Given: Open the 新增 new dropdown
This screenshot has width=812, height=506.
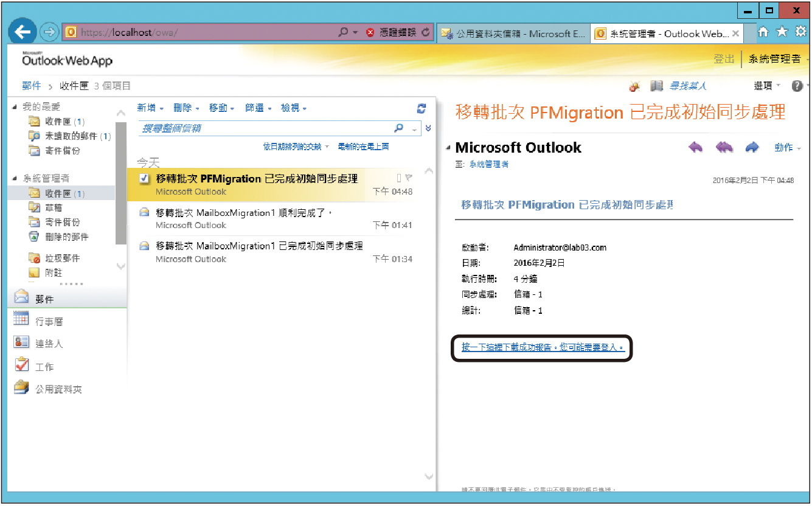Looking at the screenshot, I should tap(150, 108).
